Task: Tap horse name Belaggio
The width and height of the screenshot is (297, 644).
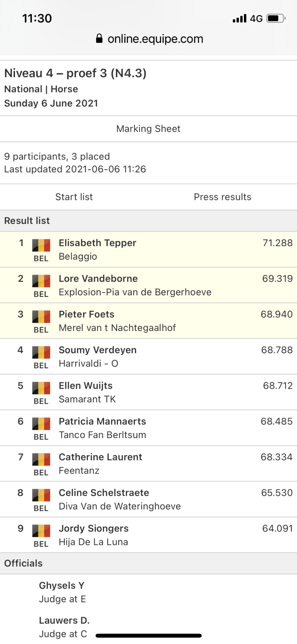Action: pyautogui.click(x=78, y=257)
